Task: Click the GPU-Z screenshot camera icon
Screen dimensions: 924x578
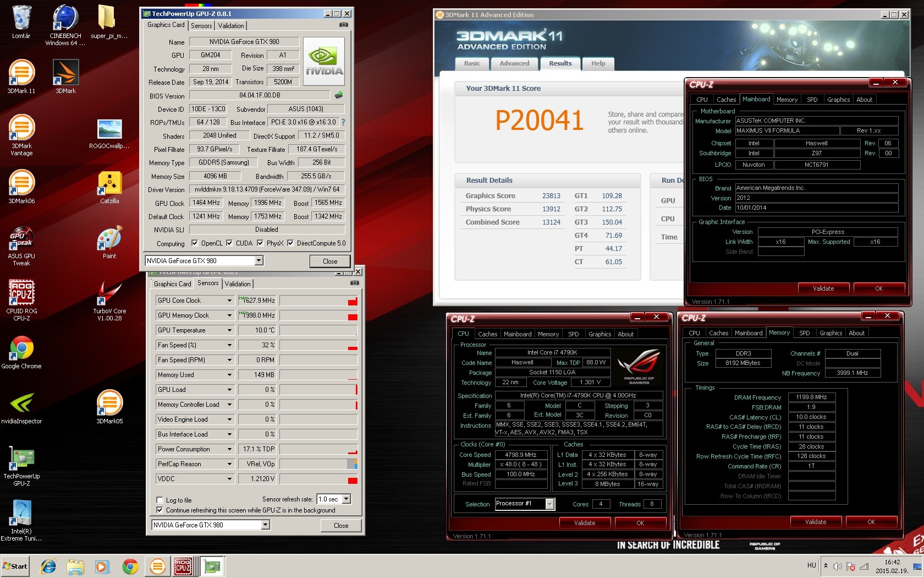Action: (x=343, y=25)
